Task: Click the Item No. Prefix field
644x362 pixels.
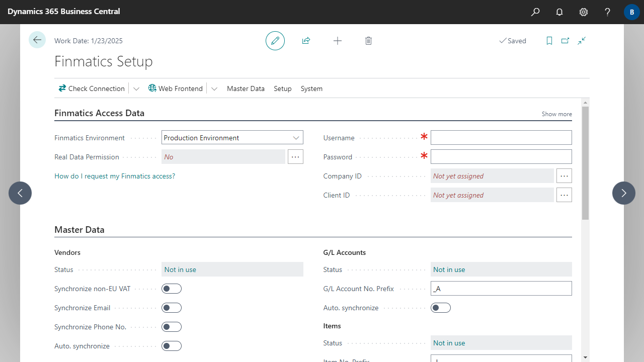Action: 501,358
